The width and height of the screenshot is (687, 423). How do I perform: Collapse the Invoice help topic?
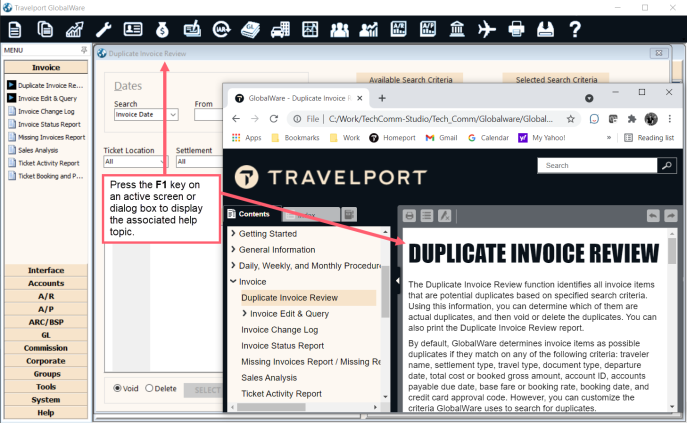tap(234, 281)
